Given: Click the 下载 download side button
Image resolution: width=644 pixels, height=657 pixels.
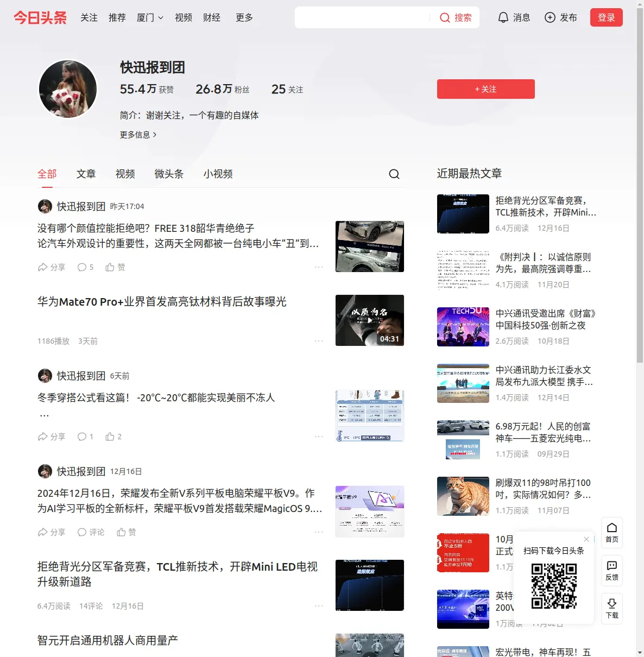Looking at the screenshot, I should 612,609.
